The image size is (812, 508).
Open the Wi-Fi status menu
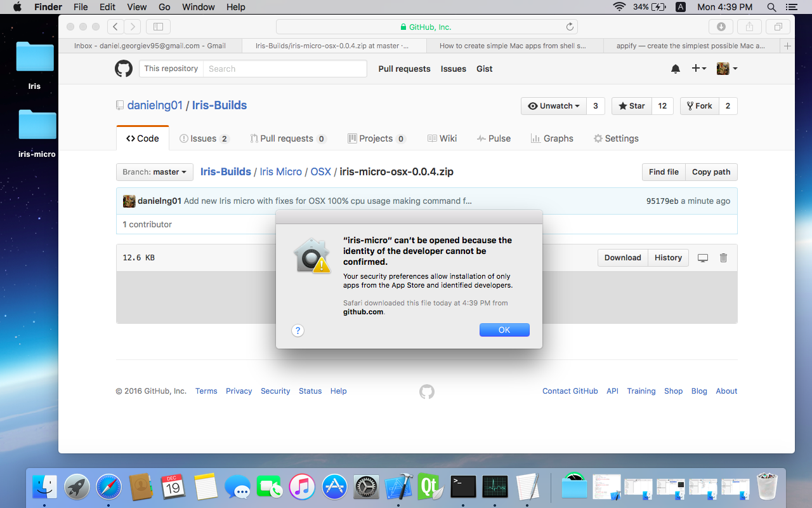point(619,7)
